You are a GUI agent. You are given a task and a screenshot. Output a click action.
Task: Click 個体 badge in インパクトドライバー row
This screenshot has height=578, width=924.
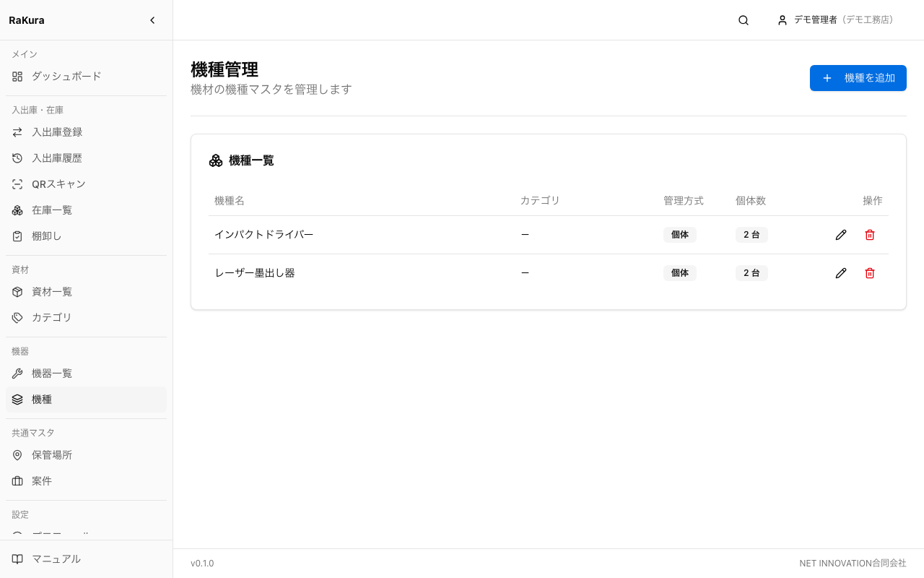point(680,235)
